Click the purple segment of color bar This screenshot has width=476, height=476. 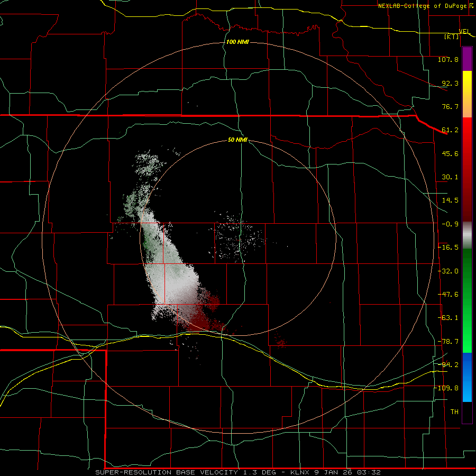(x=467, y=59)
